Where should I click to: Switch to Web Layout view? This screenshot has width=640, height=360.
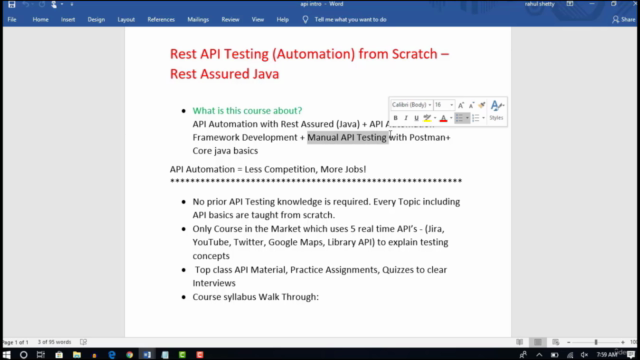pos(556,342)
